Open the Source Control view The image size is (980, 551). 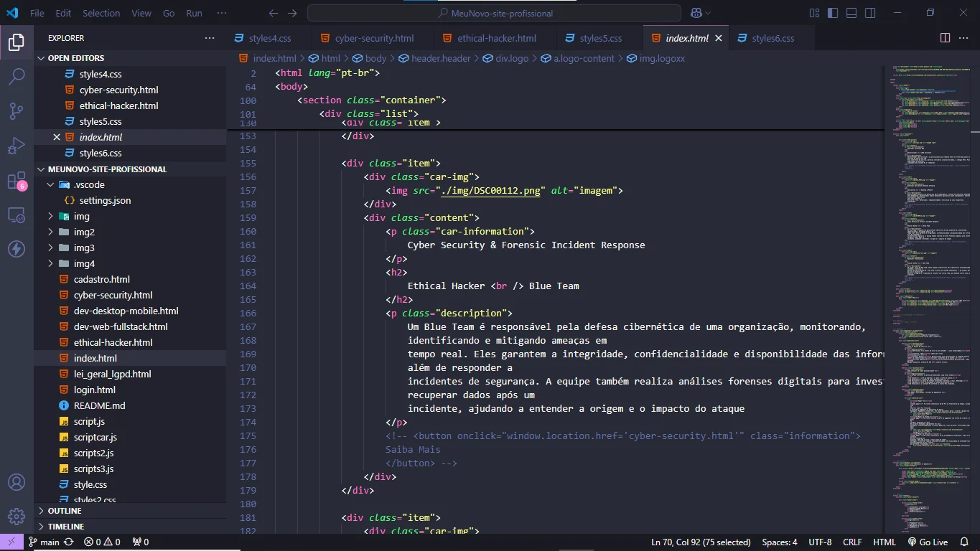click(x=17, y=110)
